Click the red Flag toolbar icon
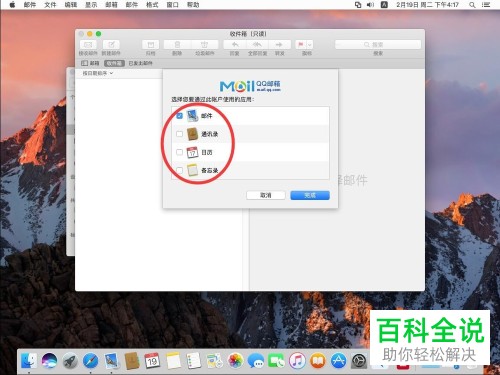Image resolution: width=500 pixels, height=375 pixels. (301, 45)
